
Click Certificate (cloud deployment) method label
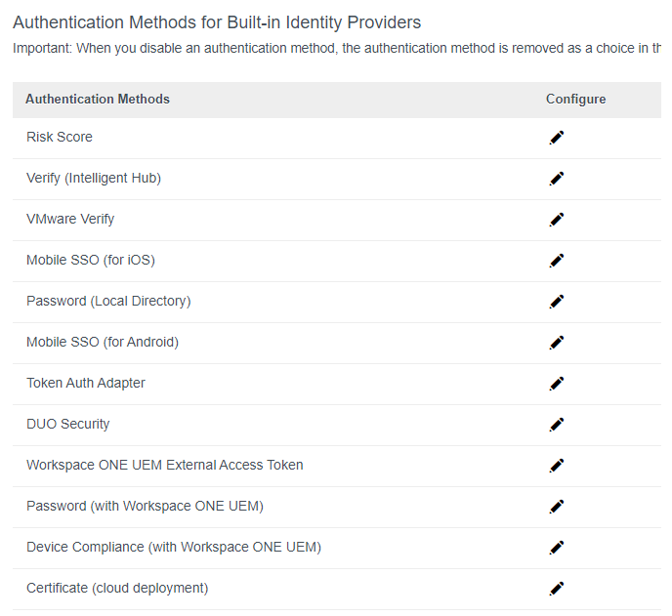[x=117, y=588]
